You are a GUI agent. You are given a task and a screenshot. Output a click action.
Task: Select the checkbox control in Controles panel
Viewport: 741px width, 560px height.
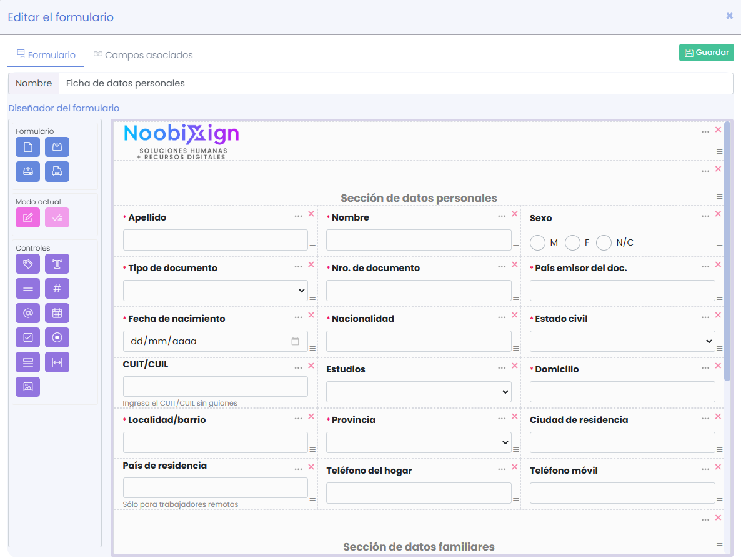tap(27, 337)
